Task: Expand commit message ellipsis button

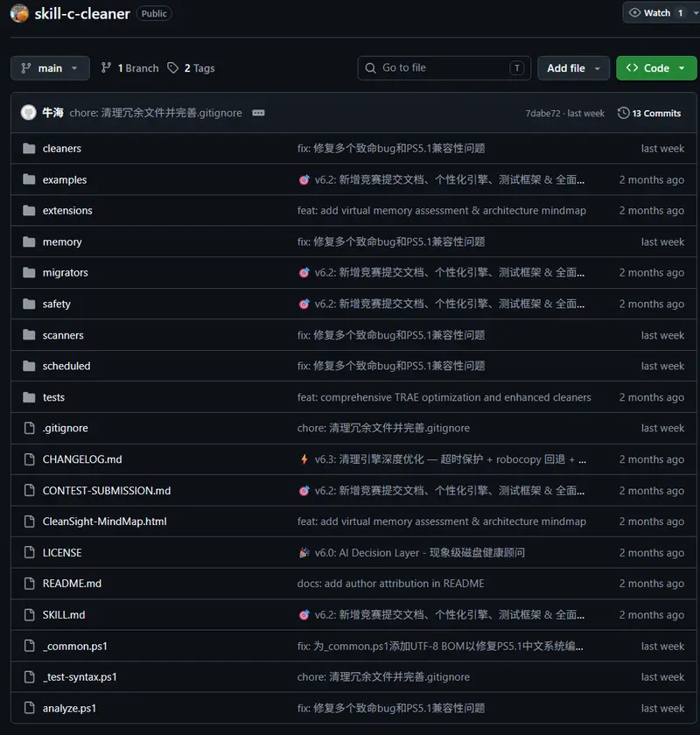Action: [x=258, y=113]
